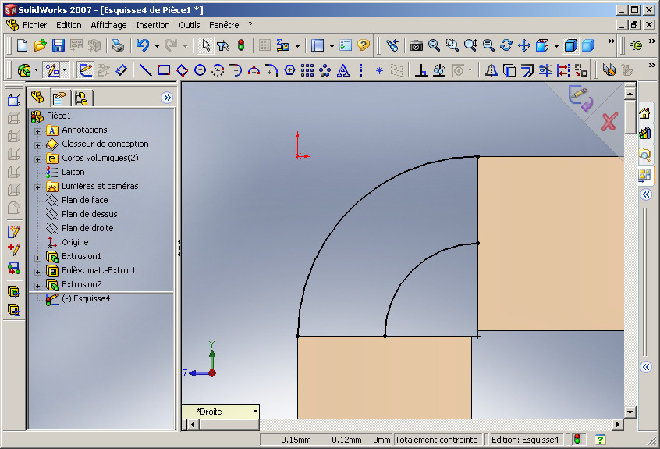Pick the Smart Dimension tool
The height and width of the screenshot is (449, 660).
click(x=121, y=70)
